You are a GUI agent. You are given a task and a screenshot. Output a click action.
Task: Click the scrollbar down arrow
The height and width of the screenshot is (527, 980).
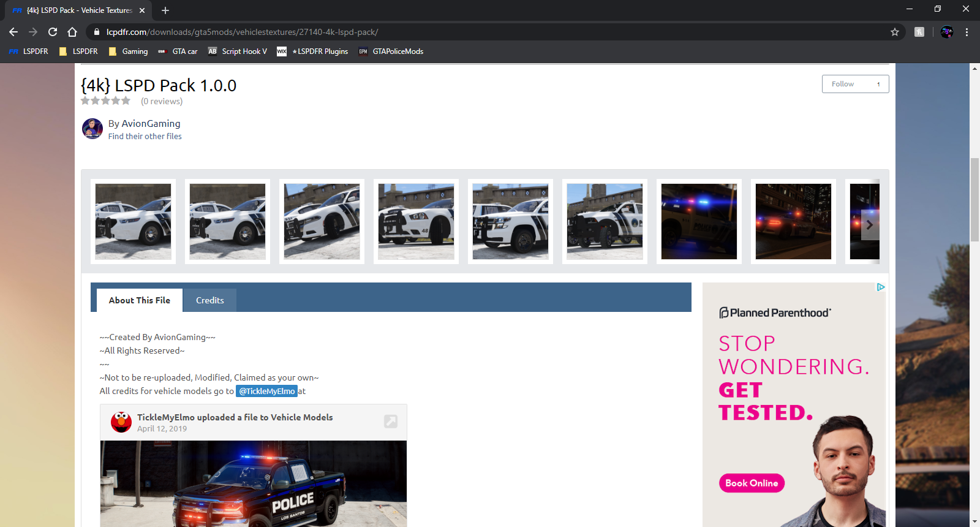pyautogui.click(x=974, y=522)
